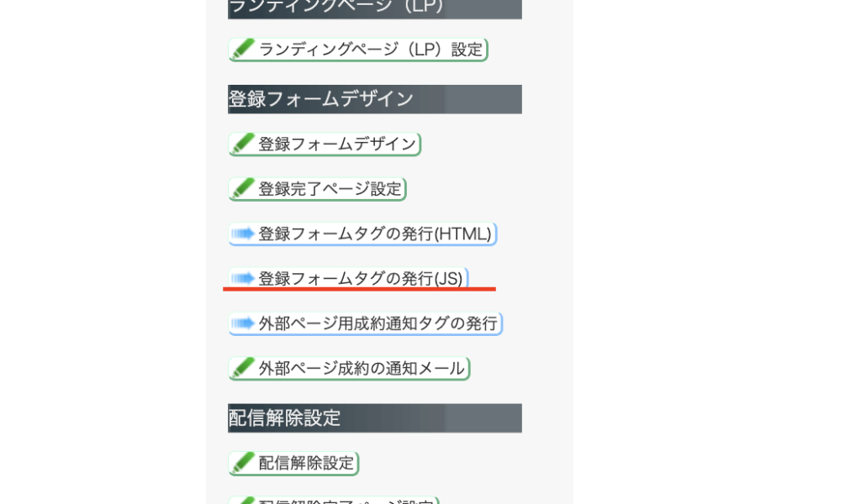Click the pencil icon beside 登録完了ページ設定
This screenshot has width=861, height=504.
click(x=243, y=189)
